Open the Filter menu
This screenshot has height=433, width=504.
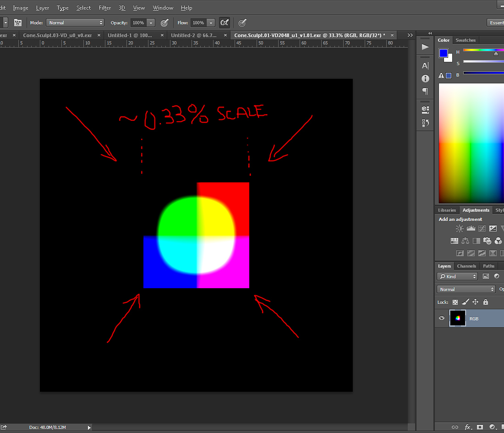pyautogui.click(x=104, y=7)
